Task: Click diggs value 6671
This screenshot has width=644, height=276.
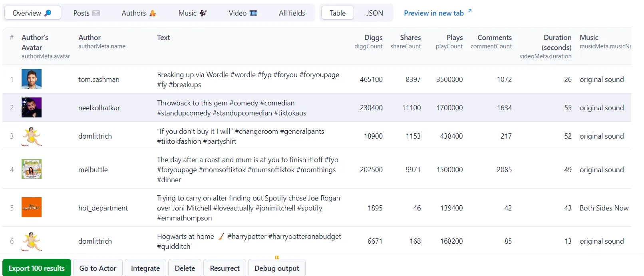Action: click(x=375, y=241)
